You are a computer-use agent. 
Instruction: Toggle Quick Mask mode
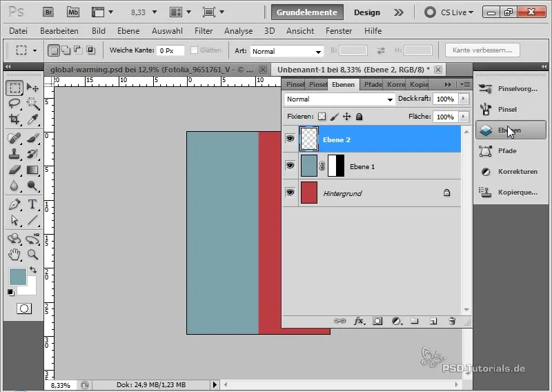[x=24, y=308]
